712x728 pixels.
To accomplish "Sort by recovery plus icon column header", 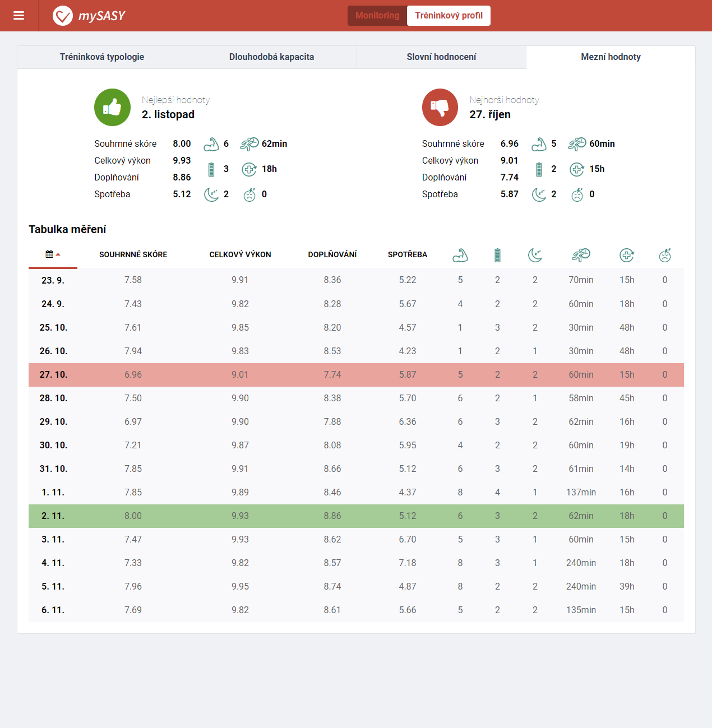I will point(627,255).
